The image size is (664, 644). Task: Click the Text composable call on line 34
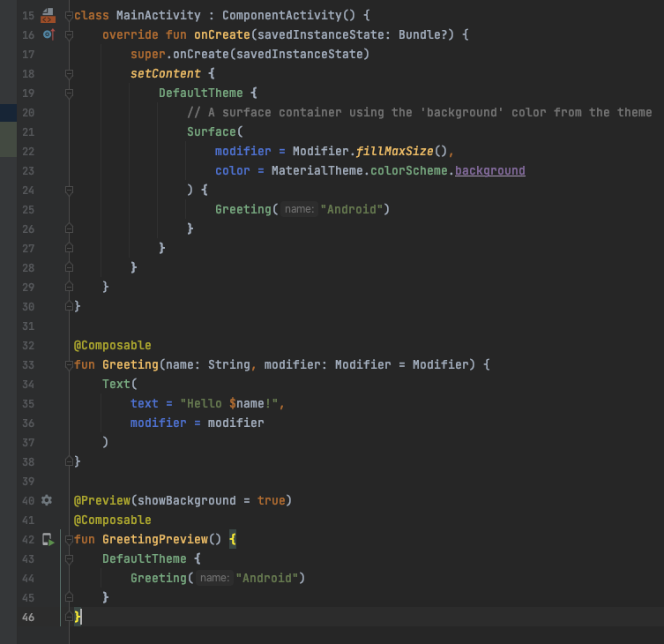[116, 385]
